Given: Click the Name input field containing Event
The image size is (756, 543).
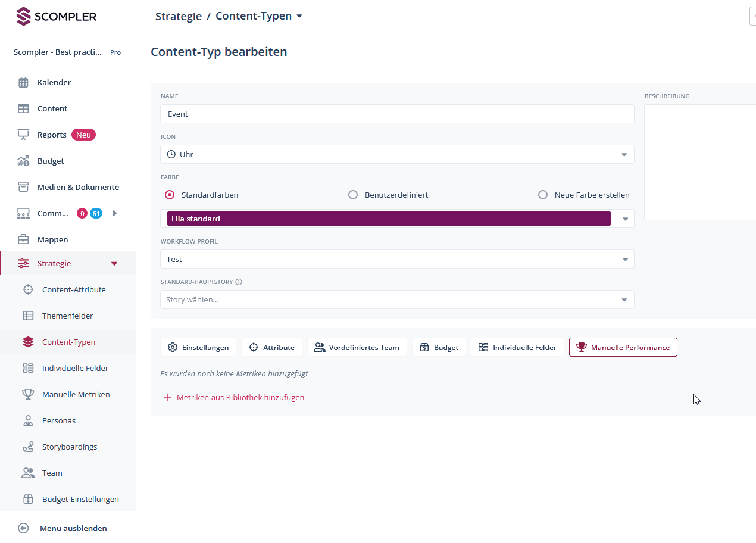Looking at the screenshot, I should coord(397,114).
